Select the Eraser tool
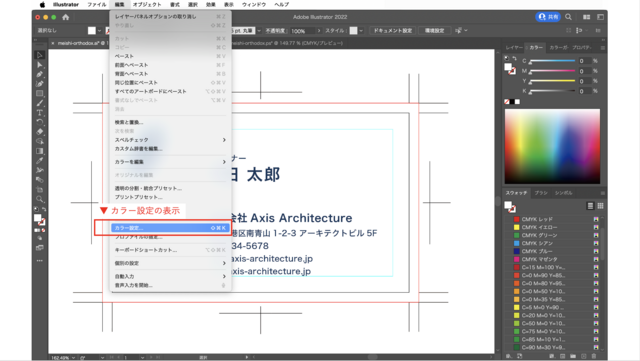640x361 pixels. 40,132
